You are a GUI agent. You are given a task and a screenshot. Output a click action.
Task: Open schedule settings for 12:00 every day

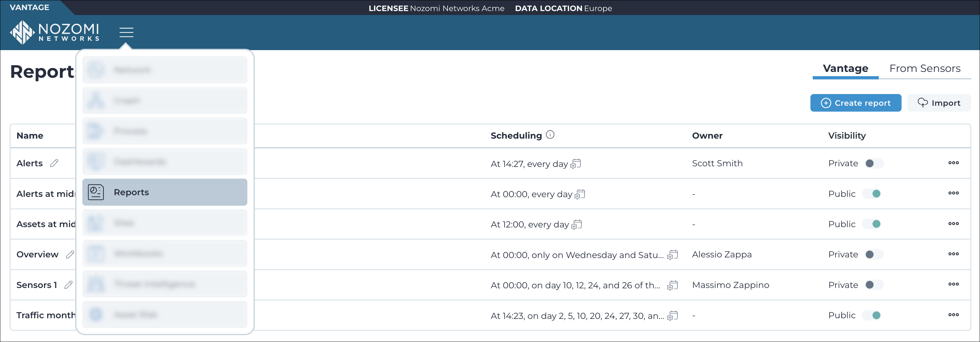click(577, 225)
